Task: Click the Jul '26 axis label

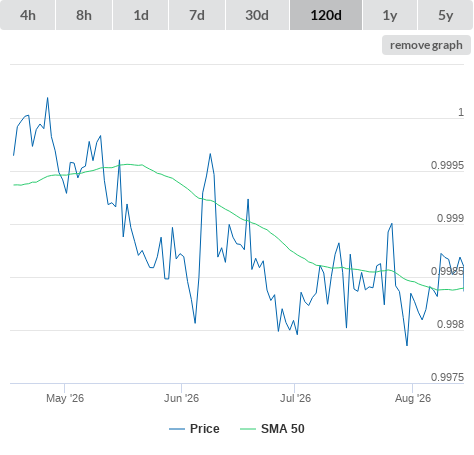Action: [x=295, y=398]
